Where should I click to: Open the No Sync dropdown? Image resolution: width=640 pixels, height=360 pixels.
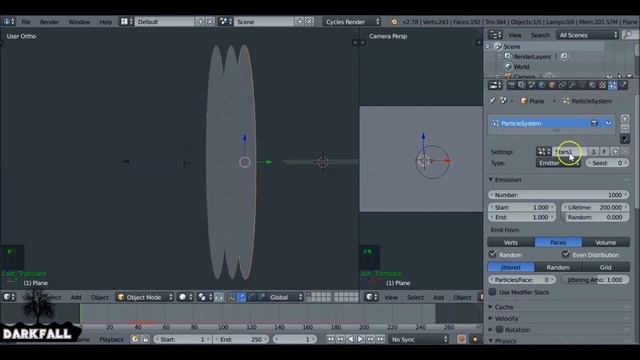click(x=418, y=339)
